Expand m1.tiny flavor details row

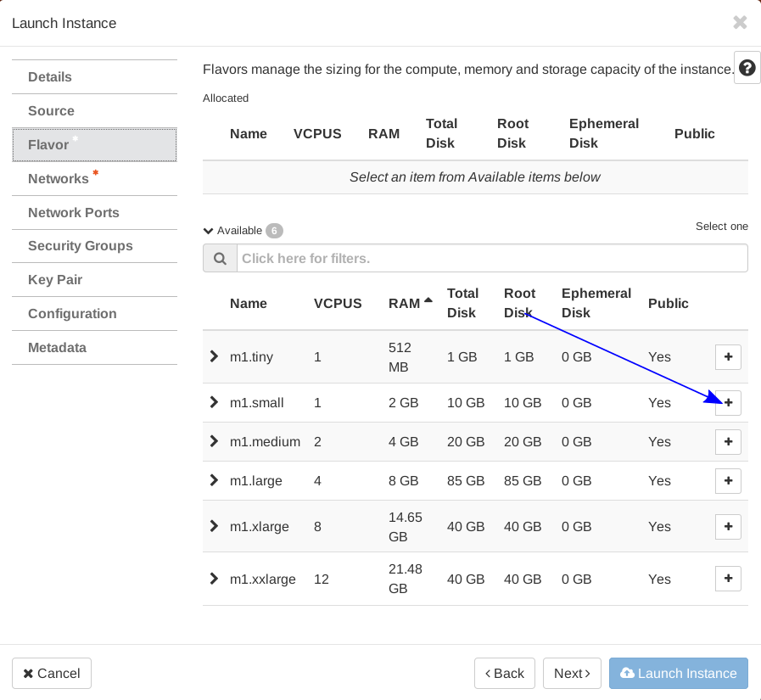click(x=214, y=357)
